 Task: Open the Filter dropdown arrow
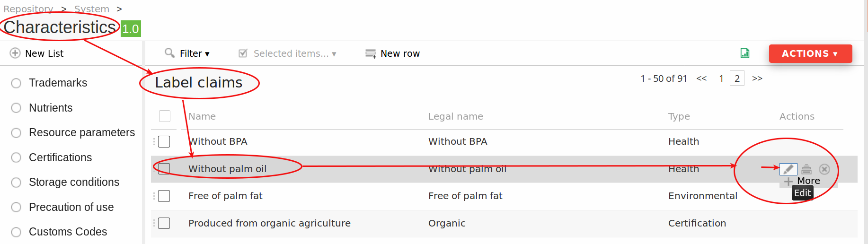207,54
